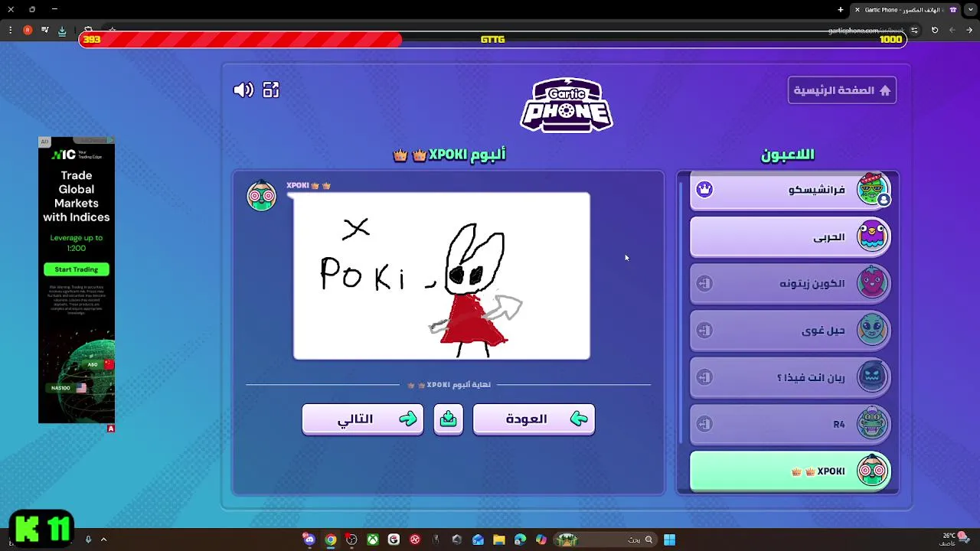Select highlighted XPOKI player row
The image size is (980, 551).
click(791, 471)
